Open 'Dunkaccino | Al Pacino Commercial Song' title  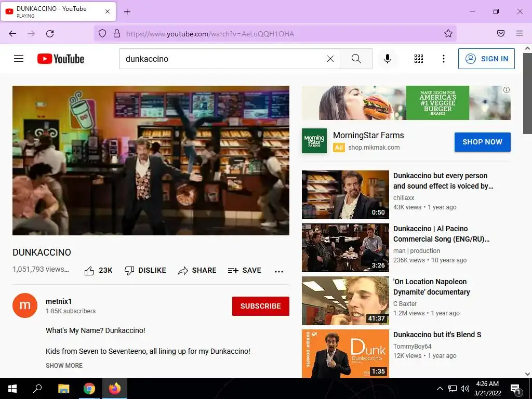tap(441, 234)
